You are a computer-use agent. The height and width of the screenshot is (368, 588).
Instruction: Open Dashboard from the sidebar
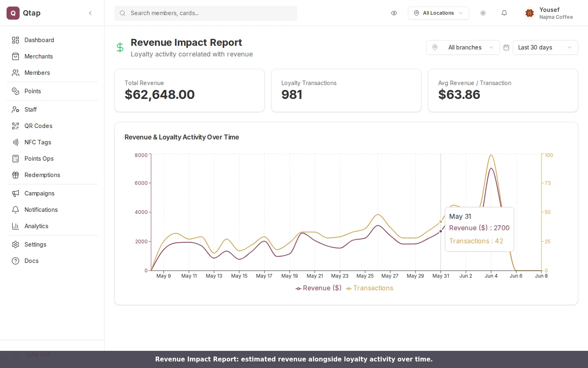(52, 40)
